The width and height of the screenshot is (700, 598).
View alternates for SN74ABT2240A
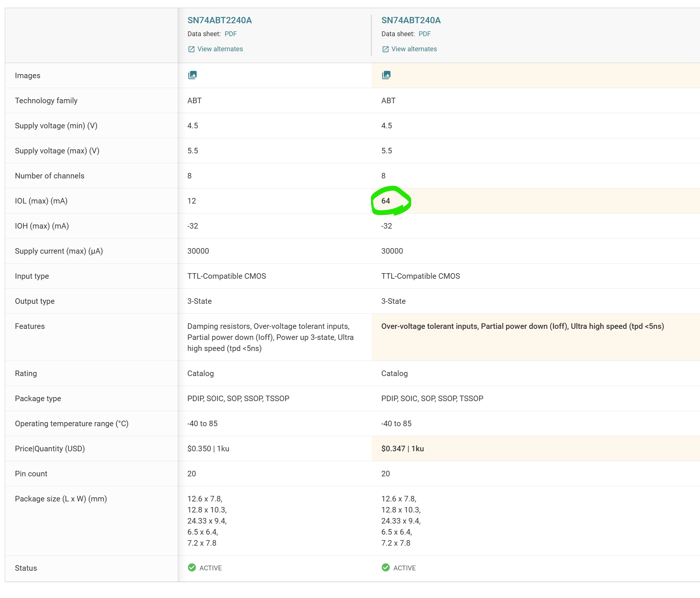pyautogui.click(x=220, y=49)
